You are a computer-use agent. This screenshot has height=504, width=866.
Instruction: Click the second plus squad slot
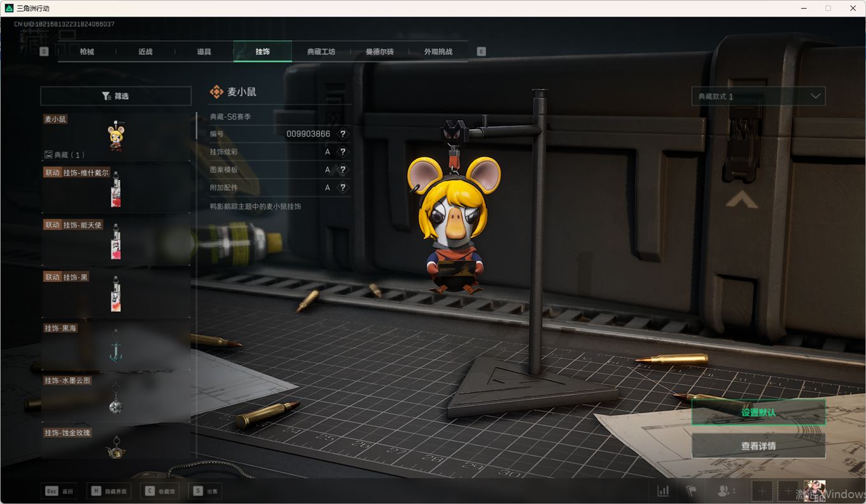point(788,491)
